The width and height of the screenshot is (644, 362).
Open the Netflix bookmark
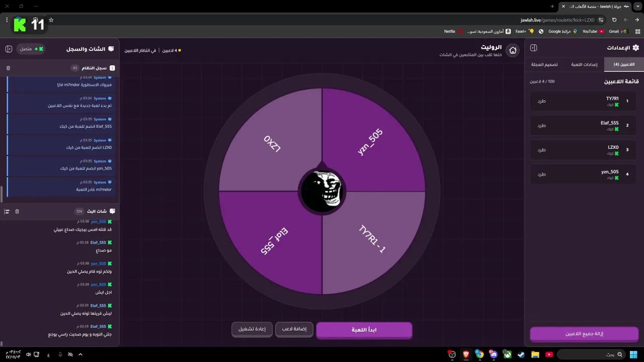(453, 31)
